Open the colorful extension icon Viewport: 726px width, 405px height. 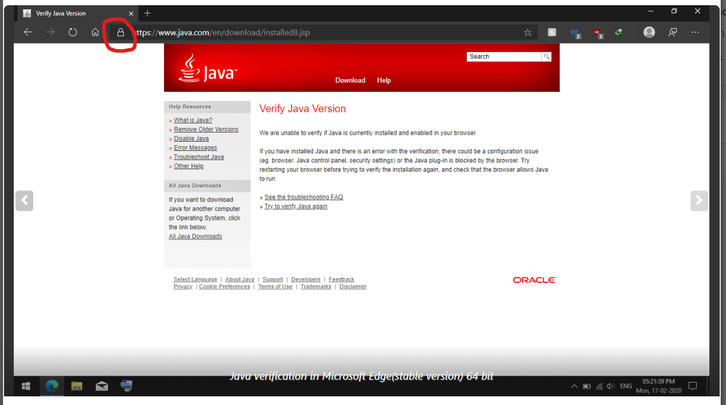619,32
